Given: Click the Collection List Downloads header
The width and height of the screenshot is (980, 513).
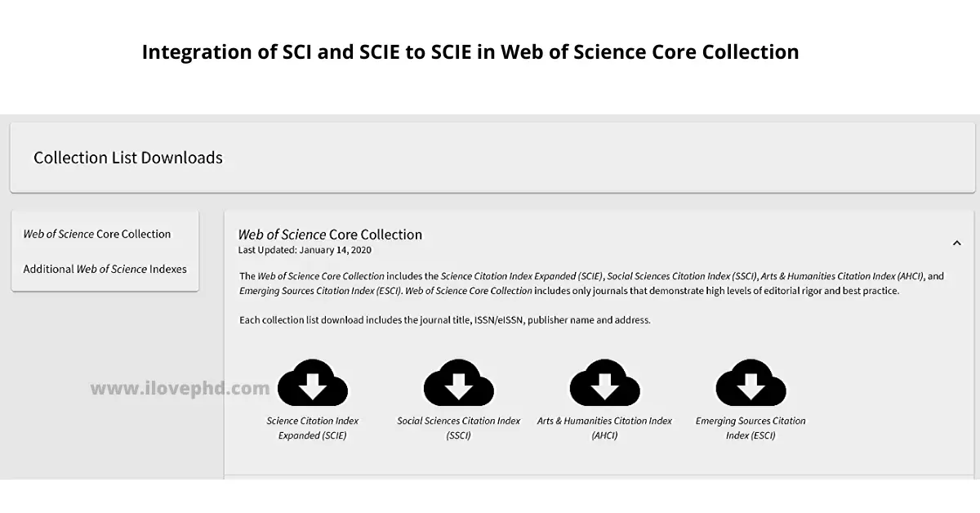Looking at the screenshot, I should click(127, 158).
